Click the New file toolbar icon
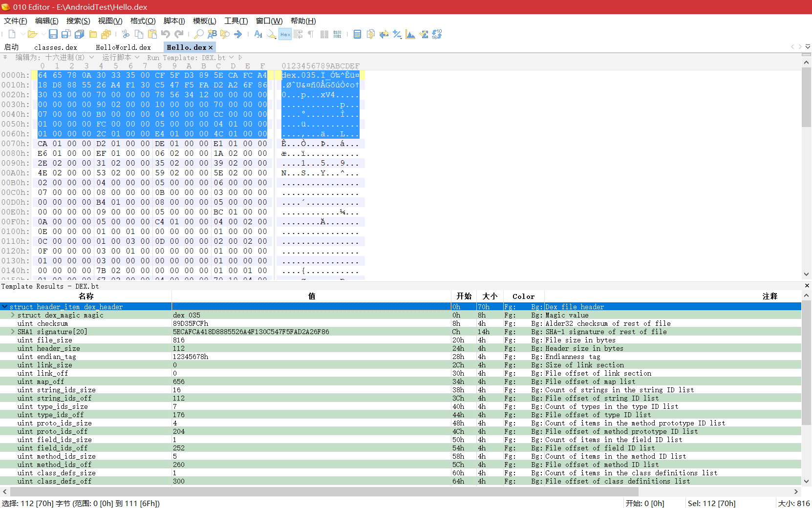This screenshot has height=509, width=812. tap(12, 34)
